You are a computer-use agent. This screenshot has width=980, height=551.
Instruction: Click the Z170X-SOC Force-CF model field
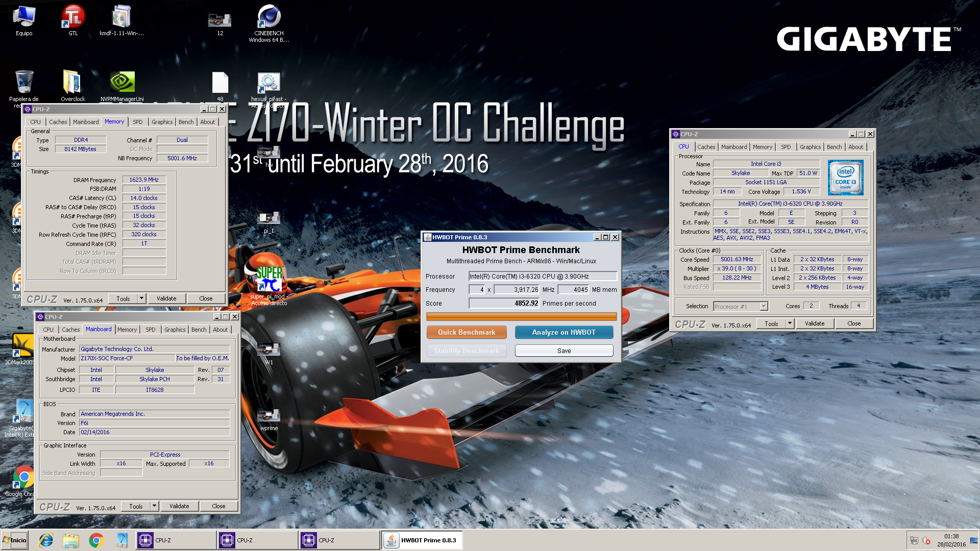pos(127,358)
